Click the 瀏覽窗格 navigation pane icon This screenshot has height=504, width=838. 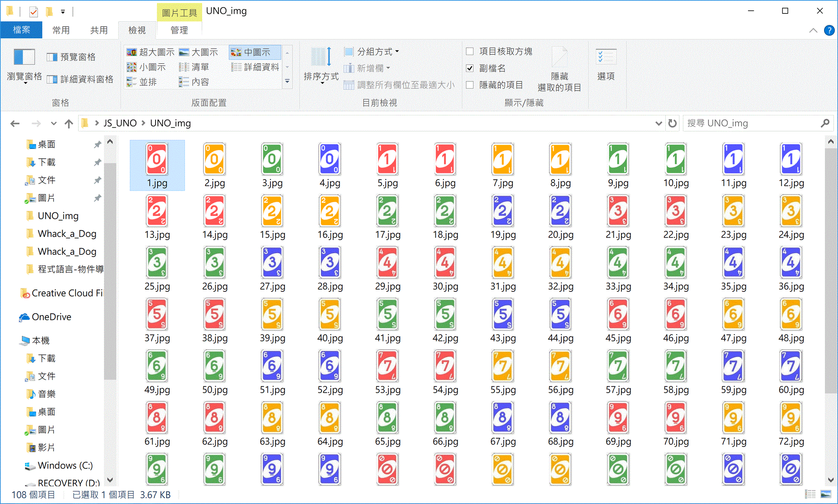pos(24,57)
